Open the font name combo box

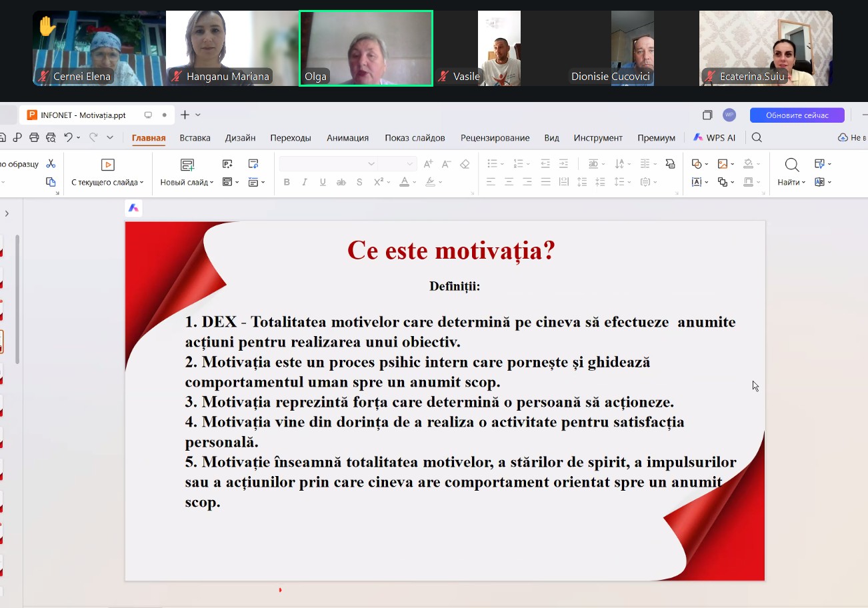point(328,163)
